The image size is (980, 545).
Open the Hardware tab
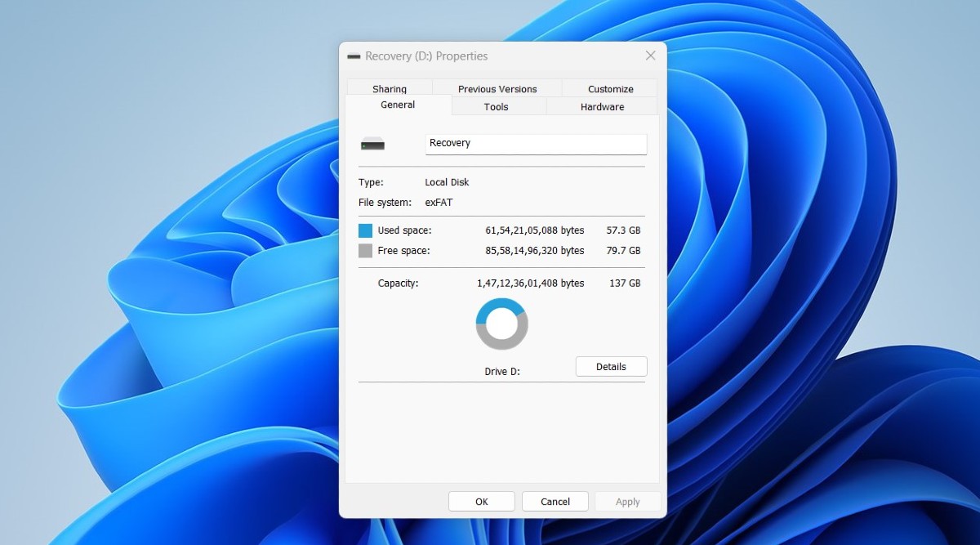(x=601, y=106)
